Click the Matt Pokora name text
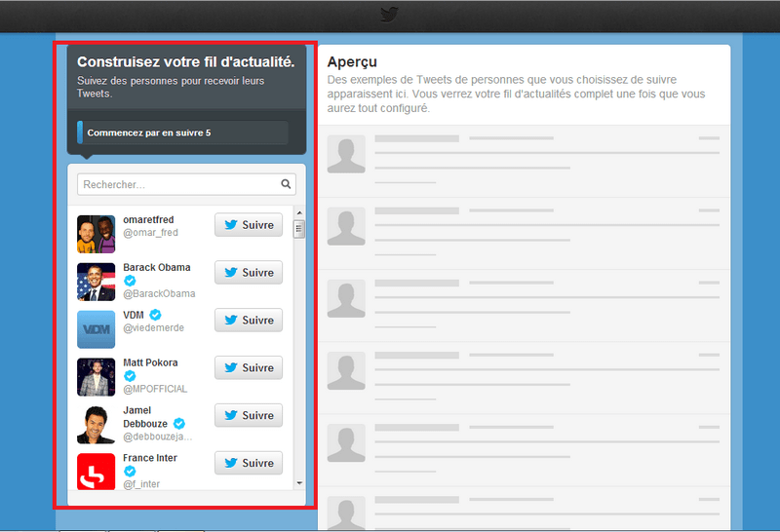 point(150,362)
